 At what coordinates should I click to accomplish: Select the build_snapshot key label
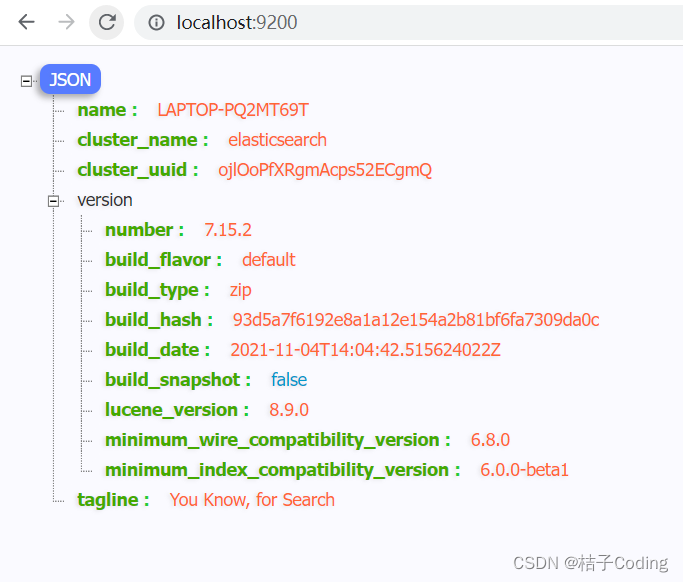[178, 380]
